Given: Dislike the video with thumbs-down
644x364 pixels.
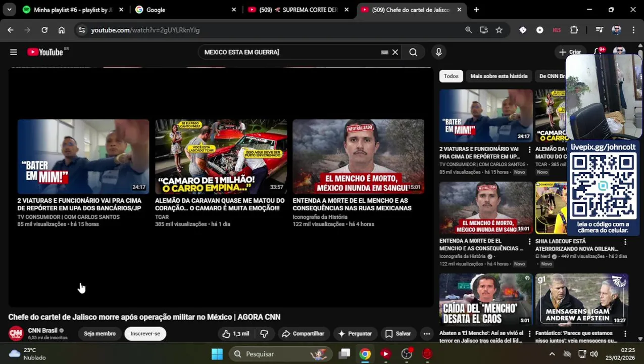Looking at the screenshot, I should pyautogui.click(x=264, y=334).
